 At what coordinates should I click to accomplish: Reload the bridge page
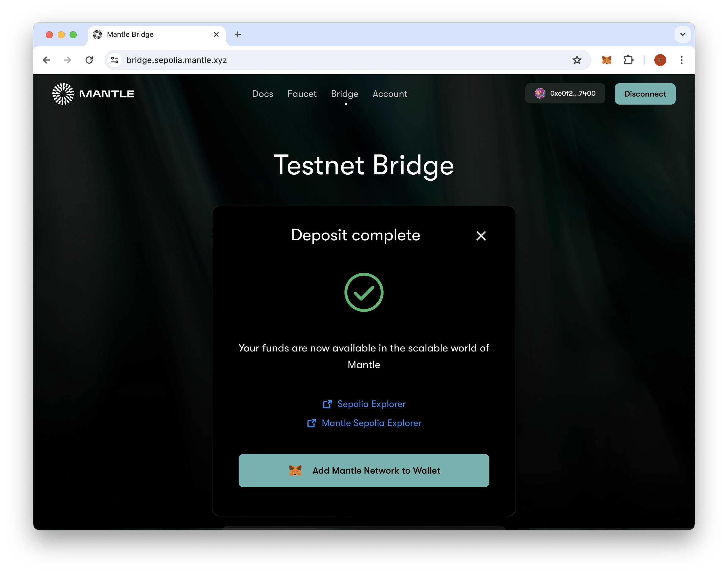(89, 60)
